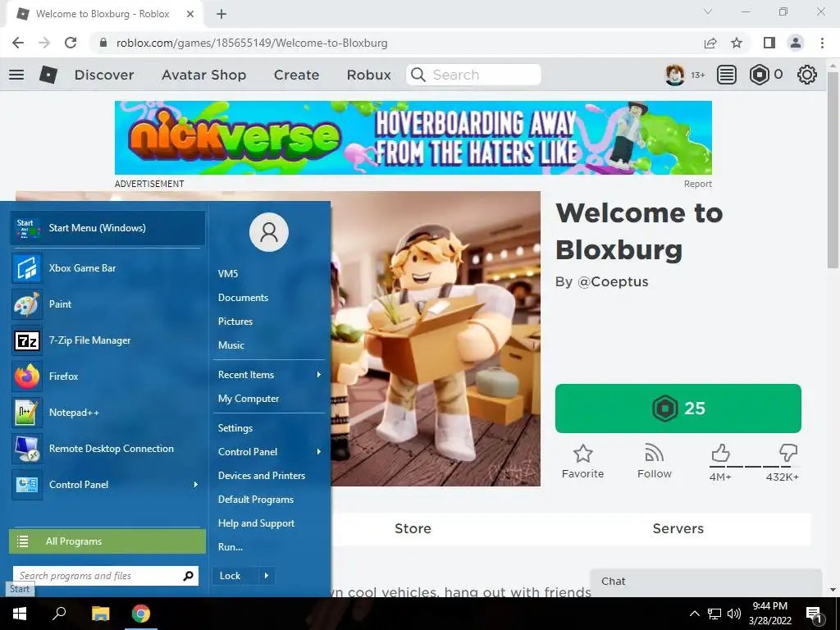Click the Chrome icon in the taskbar
This screenshot has height=630, width=840.
pos(141,614)
